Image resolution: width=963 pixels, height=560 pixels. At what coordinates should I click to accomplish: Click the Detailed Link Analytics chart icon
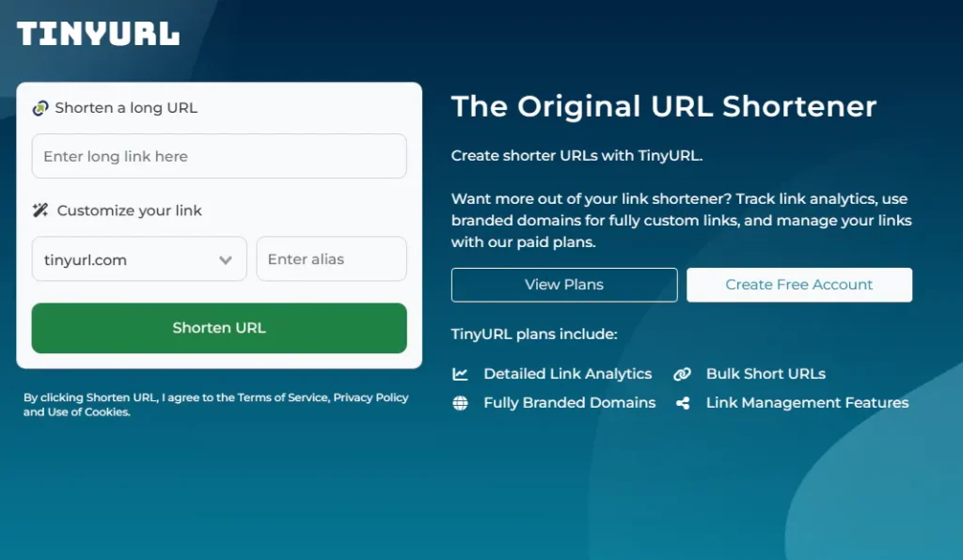coord(460,374)
